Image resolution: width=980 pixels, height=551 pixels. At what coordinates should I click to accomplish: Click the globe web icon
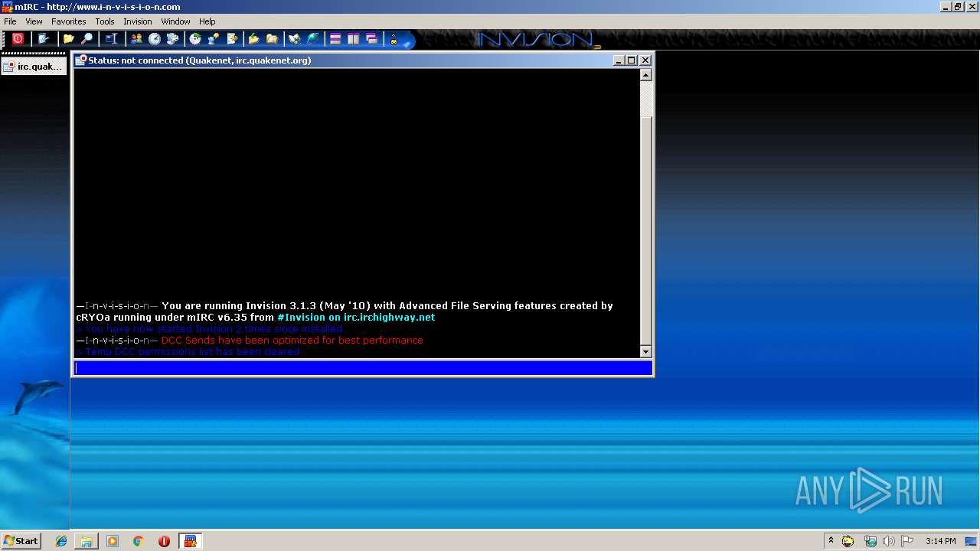point(313,39)
